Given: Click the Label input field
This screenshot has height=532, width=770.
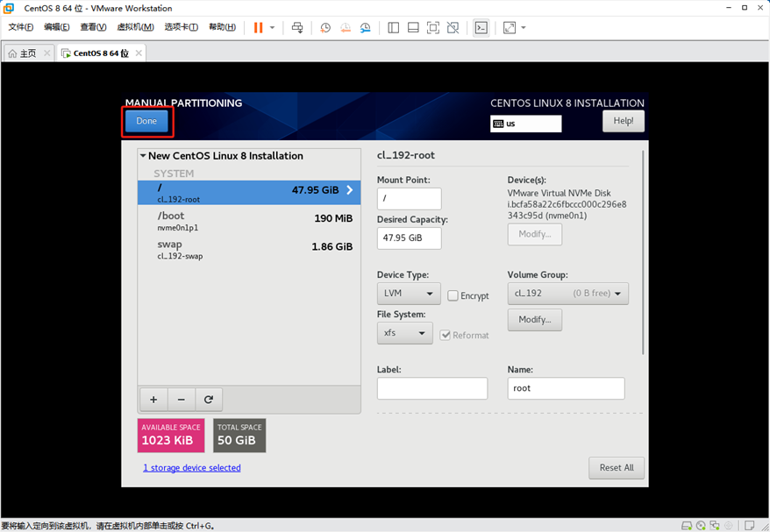Looking at the screenshot, I should coord(432,388).
